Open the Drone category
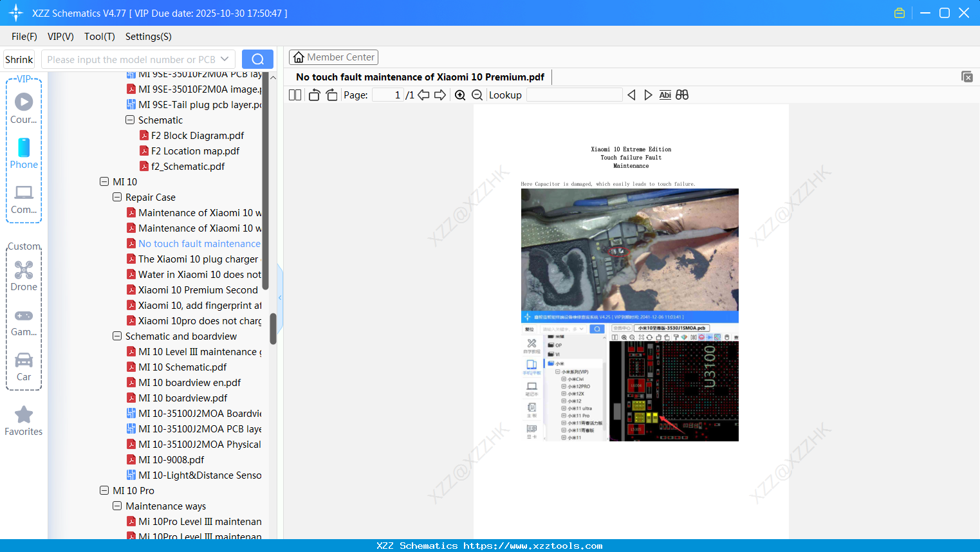Screen dimensions: 980x552 click(x=24, y=276)
